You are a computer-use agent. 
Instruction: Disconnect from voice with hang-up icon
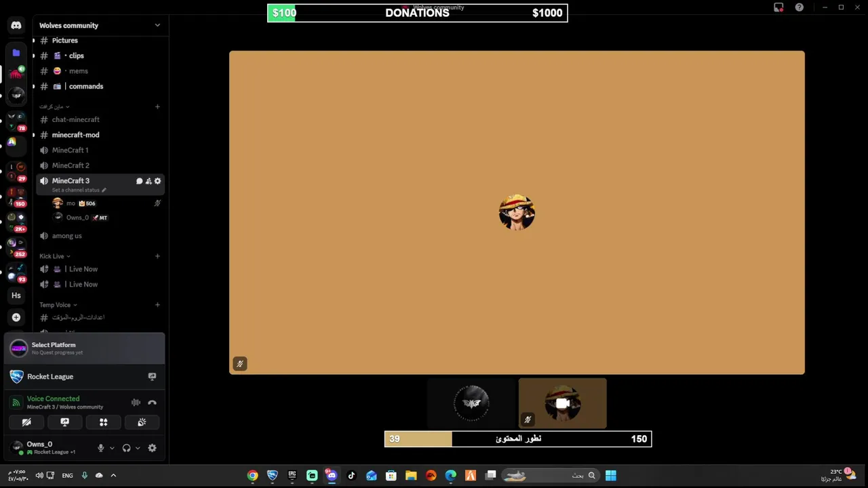(152, 403)
